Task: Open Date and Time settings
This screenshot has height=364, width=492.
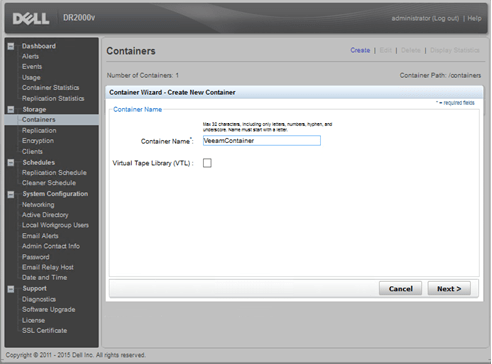Action: pyautogui.click(x=44, y=278)
